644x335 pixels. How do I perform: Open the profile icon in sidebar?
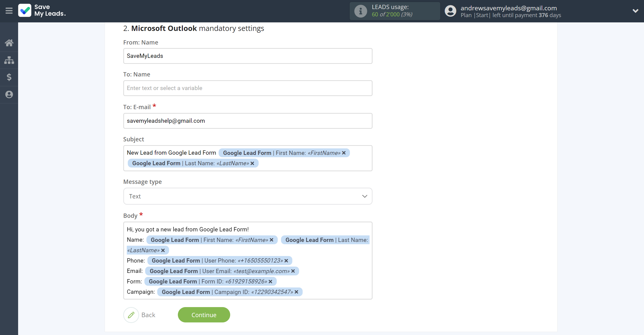(9, 94)
